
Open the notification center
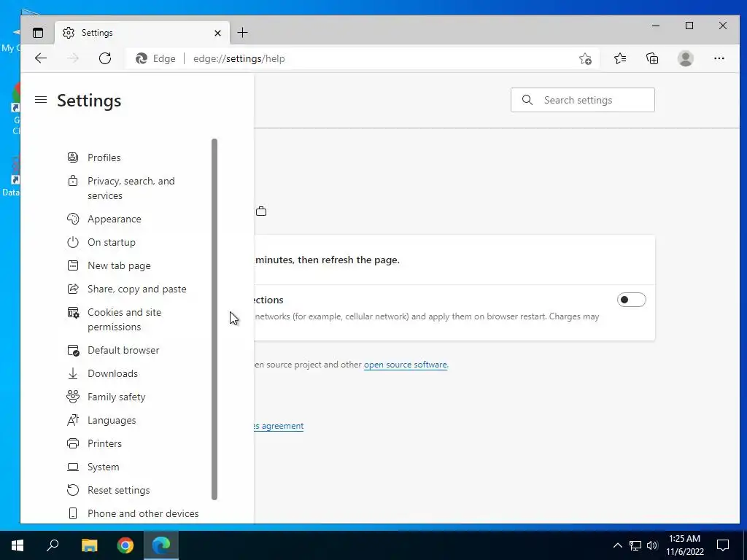(723, 545)
